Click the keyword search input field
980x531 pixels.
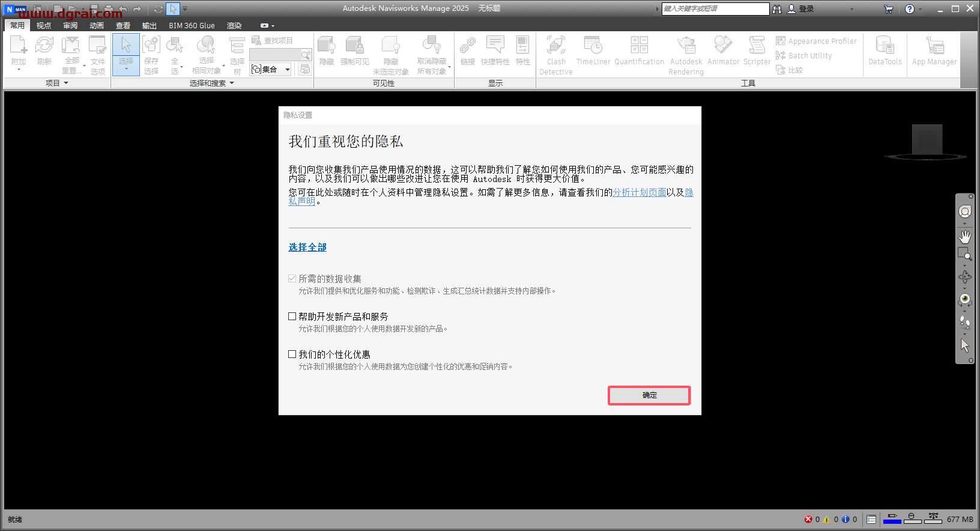coord(715,8)
